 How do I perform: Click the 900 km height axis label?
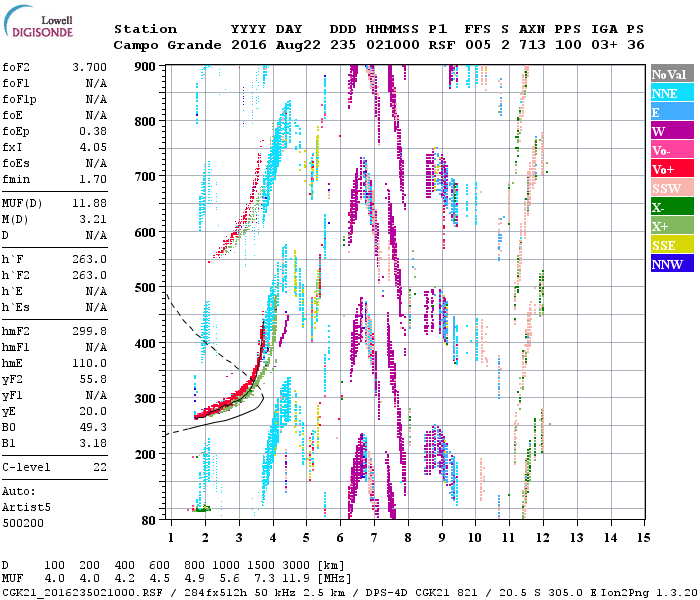[145, 67]
